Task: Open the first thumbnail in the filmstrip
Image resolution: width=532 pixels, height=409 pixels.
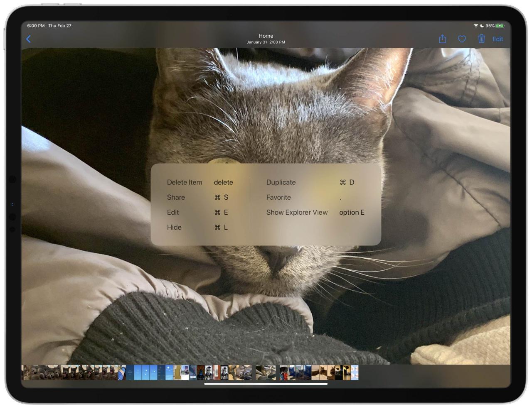Action: [26, 372]
